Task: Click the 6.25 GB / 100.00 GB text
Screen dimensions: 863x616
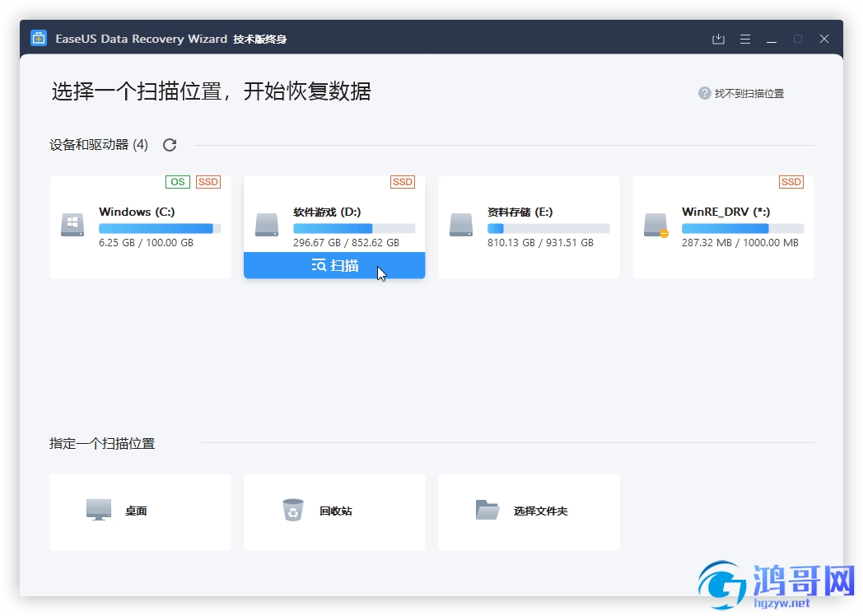Action: pyautogui.click(x=146, y=243)
